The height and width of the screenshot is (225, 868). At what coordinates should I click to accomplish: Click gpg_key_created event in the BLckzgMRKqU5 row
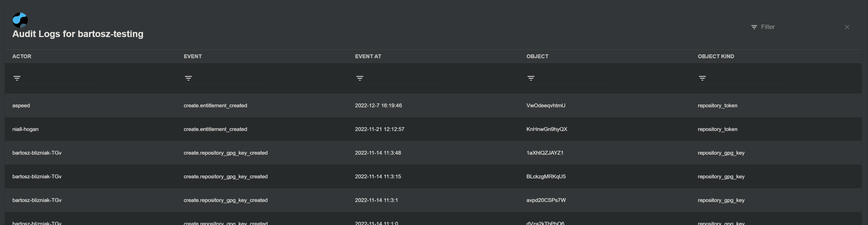point(225,177)
